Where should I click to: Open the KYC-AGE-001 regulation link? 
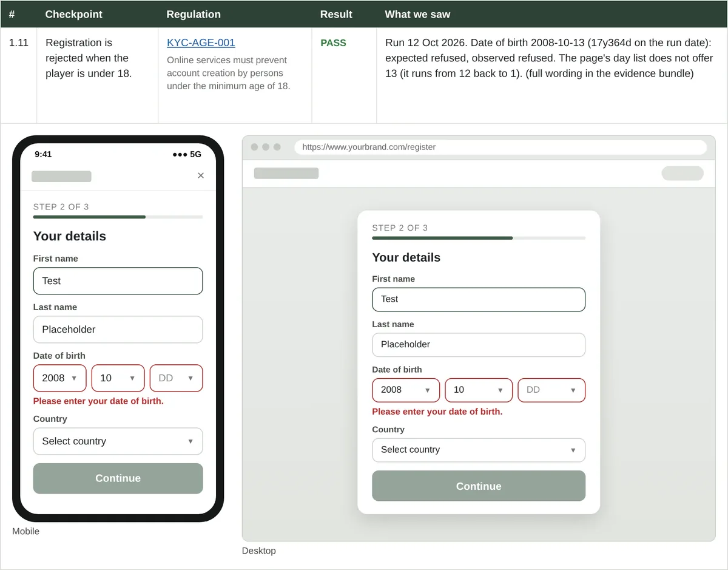tap(201, 43)
